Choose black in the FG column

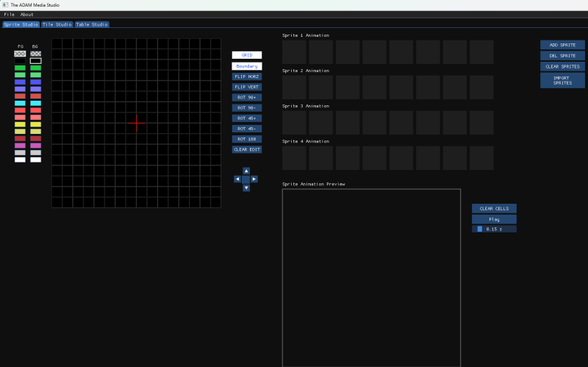pos(20,61)
